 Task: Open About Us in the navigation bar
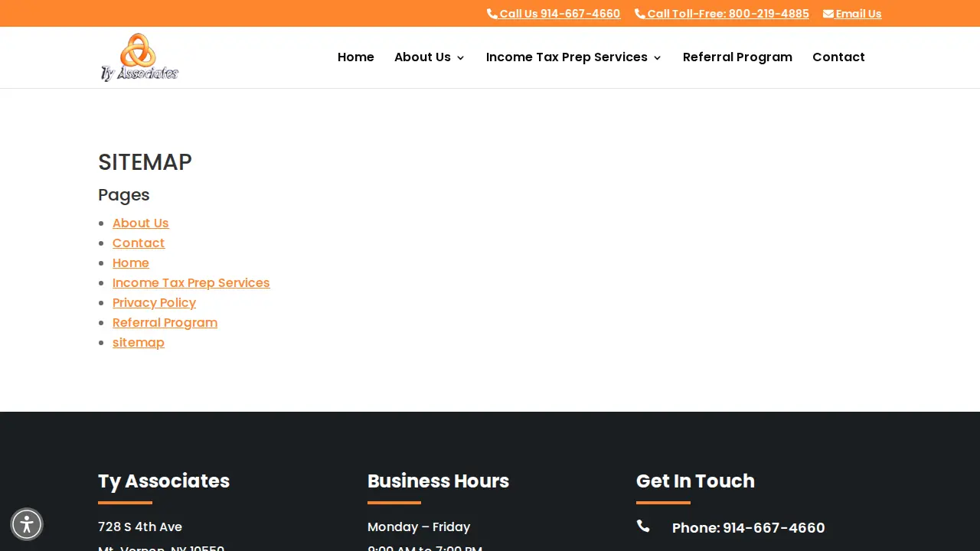[423, 57]
